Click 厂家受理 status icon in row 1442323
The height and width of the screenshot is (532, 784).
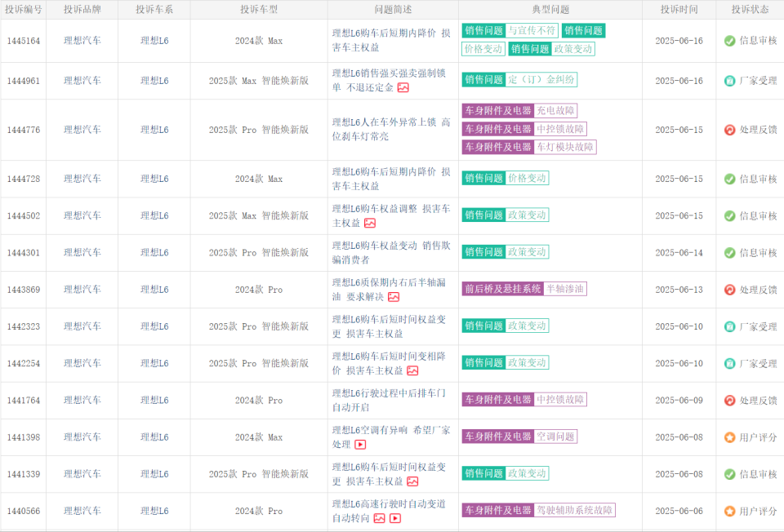point(729,326)
